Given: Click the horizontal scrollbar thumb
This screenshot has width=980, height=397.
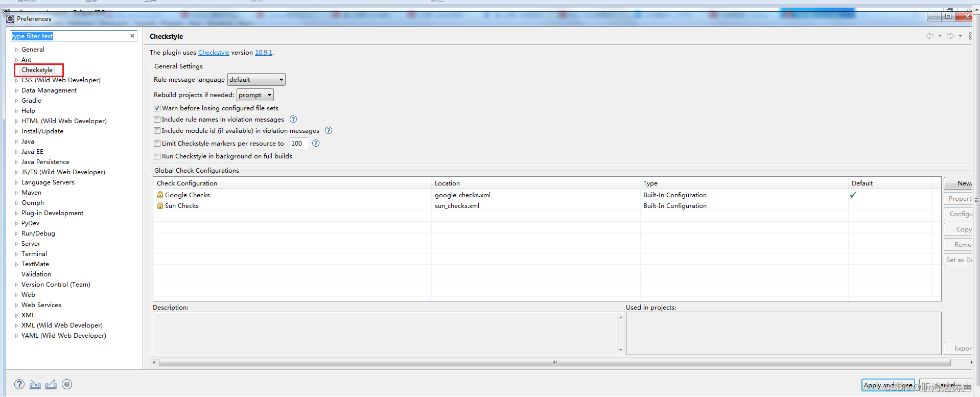Looking at the screenshot, I should (554, 362).
